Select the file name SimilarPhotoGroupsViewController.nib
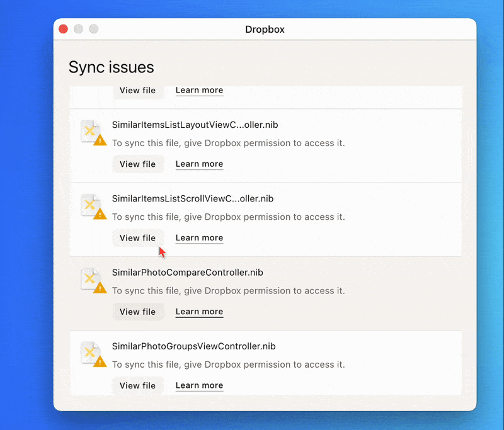This screenshot has width=504, height=430. (x=193, y=346)
